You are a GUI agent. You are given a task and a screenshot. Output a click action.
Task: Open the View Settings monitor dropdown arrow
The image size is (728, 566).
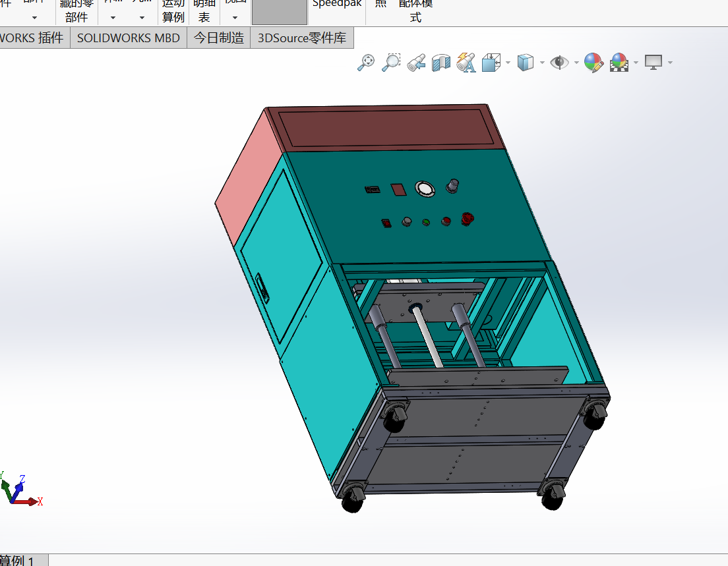[x=670, y=63]
